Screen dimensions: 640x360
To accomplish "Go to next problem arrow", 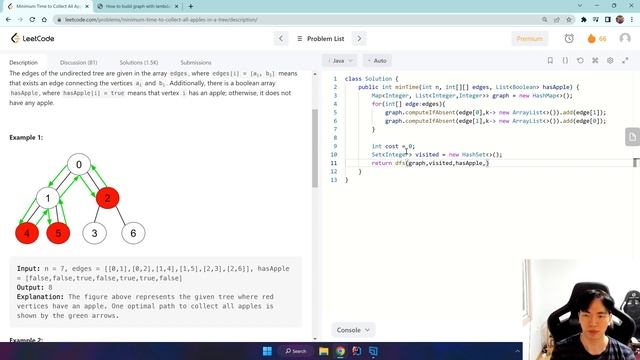I will (359, 38).
